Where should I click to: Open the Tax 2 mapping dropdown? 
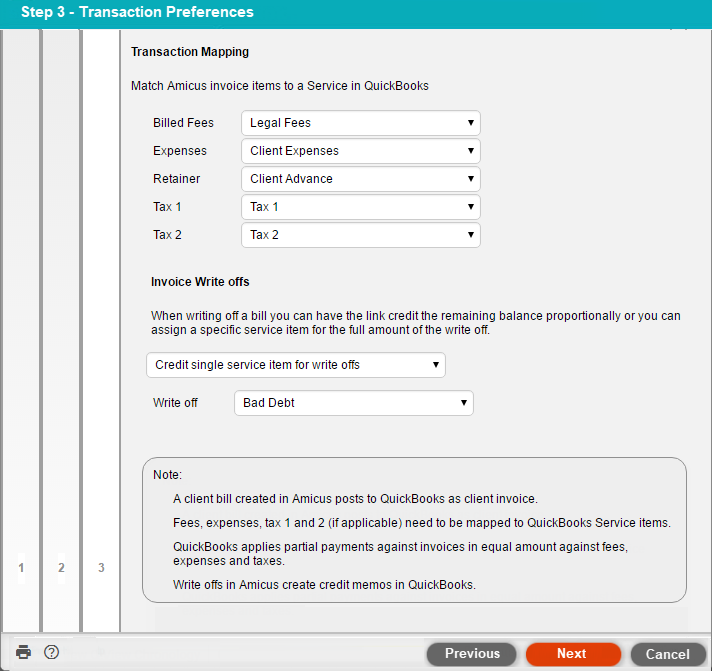[361, 235]
